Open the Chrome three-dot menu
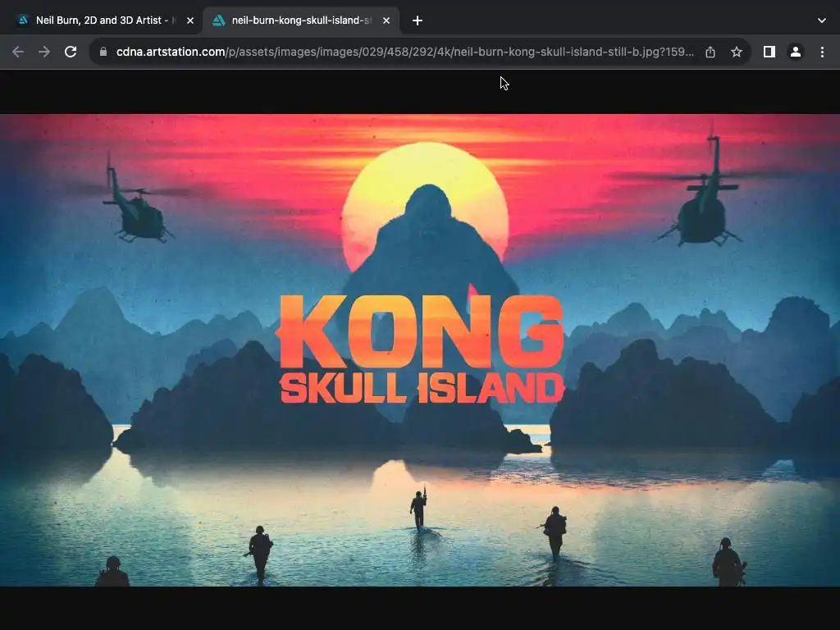 click(x=822, y=52)
